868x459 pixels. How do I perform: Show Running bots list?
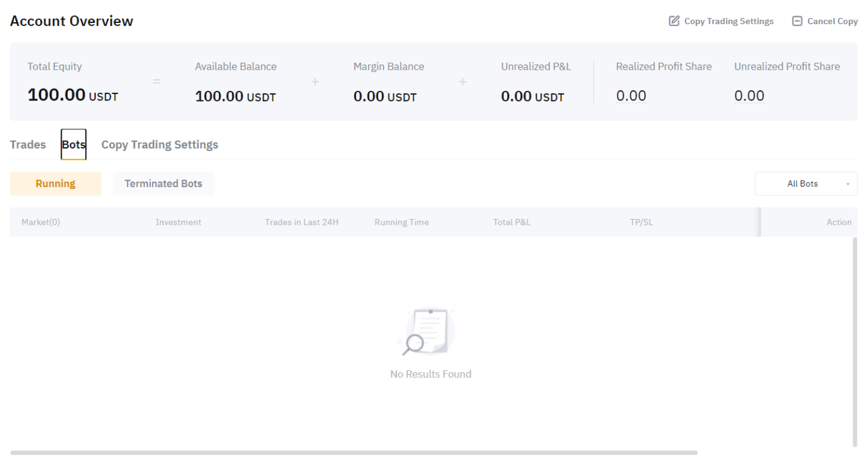point(55,184)
